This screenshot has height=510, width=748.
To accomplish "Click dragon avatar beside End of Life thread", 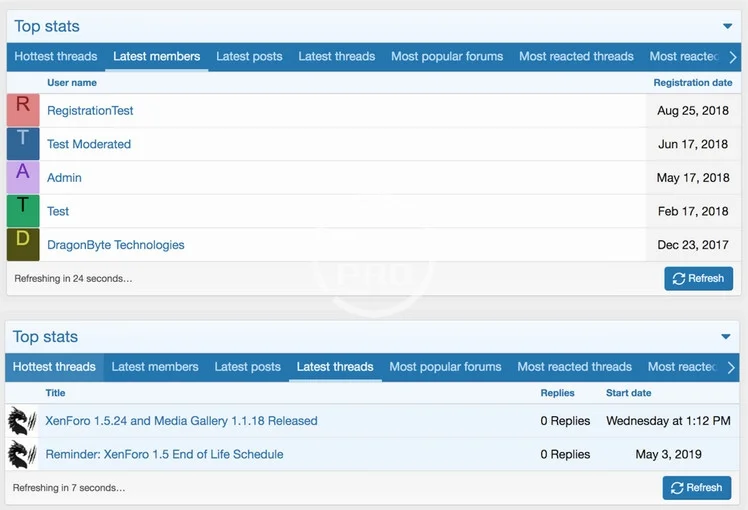I will tap(21, 454).
